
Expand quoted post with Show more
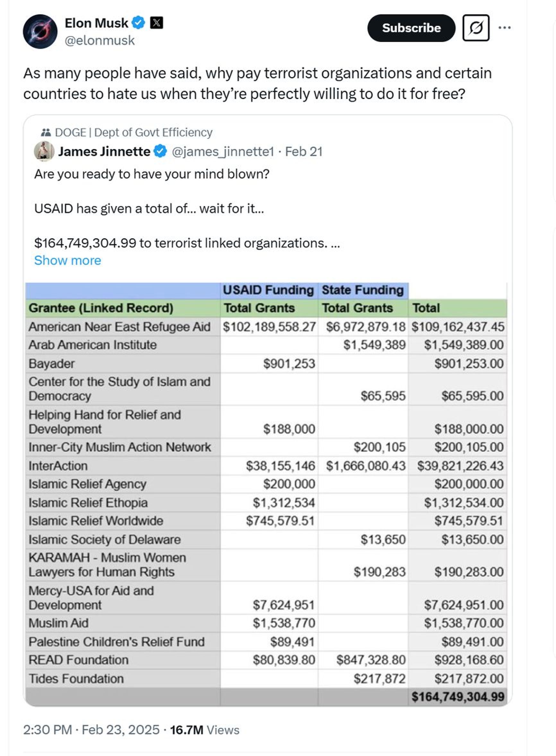67,261
